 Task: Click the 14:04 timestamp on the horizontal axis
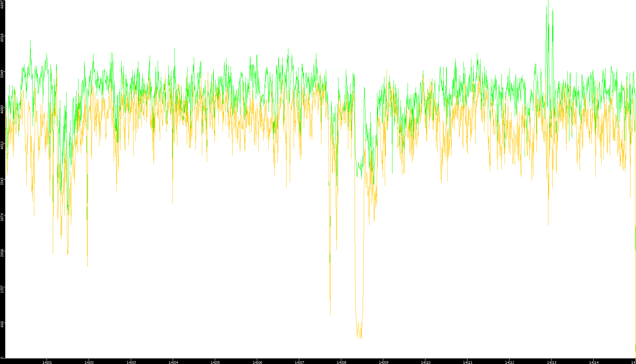173,362
